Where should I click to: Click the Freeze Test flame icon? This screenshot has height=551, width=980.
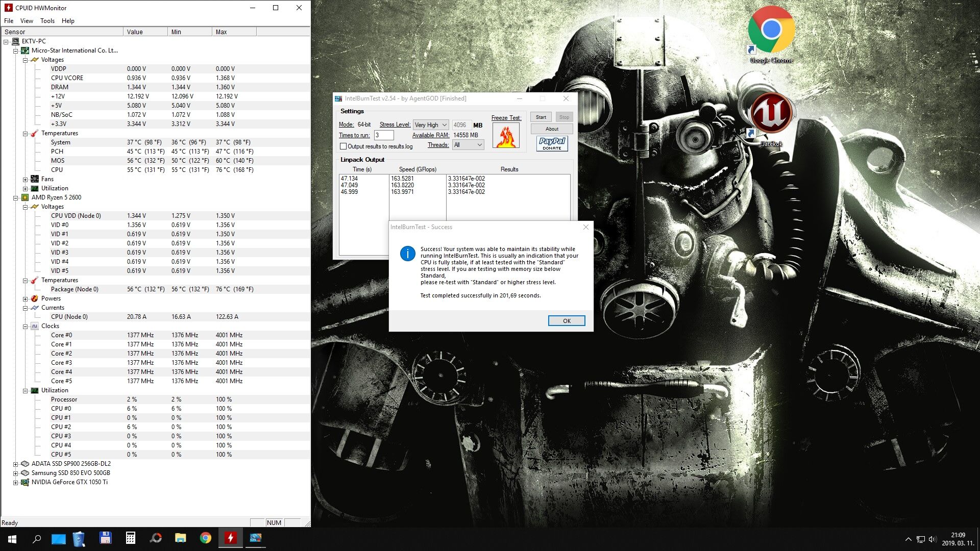click(506, 135)
